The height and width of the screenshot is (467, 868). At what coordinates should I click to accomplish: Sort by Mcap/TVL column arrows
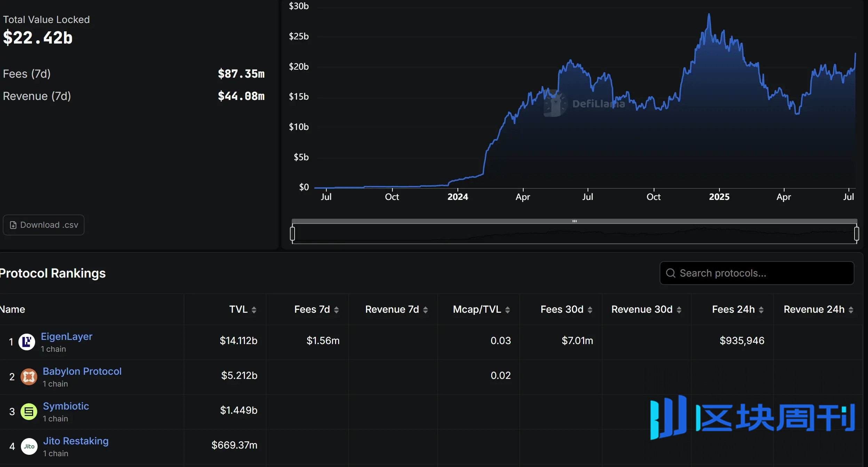point(508,310)
